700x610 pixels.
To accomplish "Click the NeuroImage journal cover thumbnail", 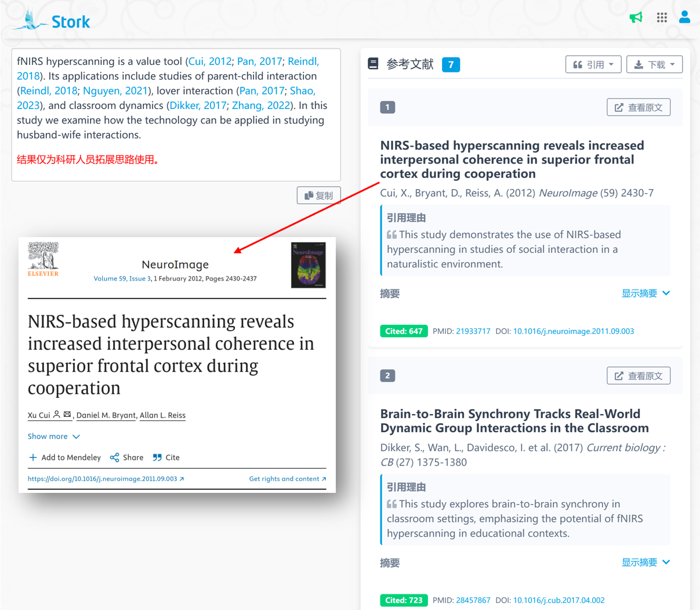I will pos(309,265).
